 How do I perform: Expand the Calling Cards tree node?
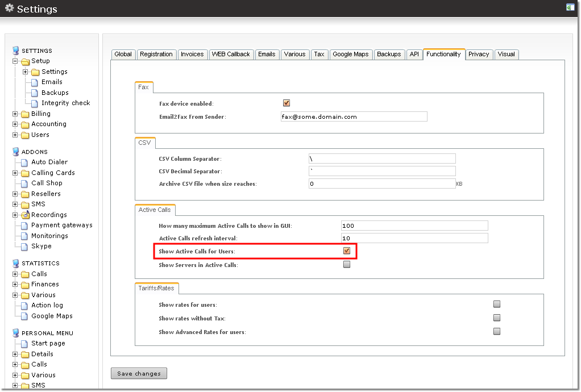[x=15, y=173]
